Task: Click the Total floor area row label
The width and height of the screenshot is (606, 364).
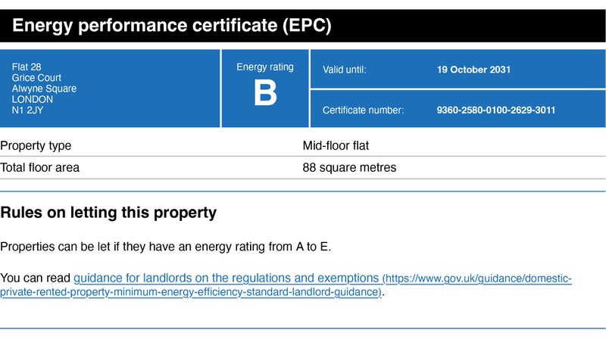Action: tap(39, 167)
